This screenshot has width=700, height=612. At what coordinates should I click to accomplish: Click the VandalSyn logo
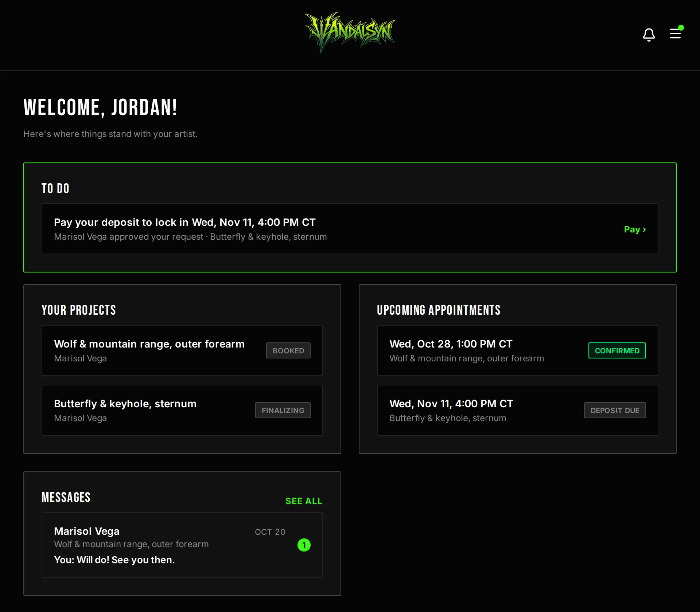point(350,32)
